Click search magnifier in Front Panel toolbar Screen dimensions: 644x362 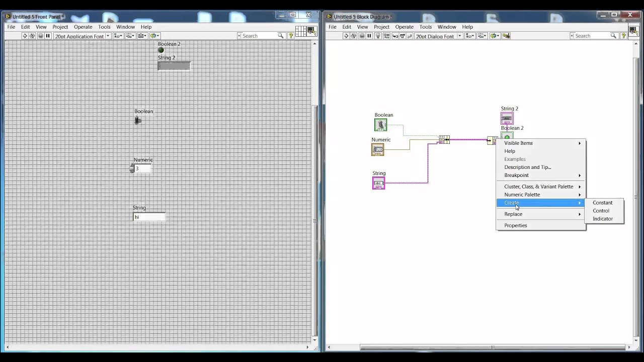pyautogui.click(x=281, y=36)
